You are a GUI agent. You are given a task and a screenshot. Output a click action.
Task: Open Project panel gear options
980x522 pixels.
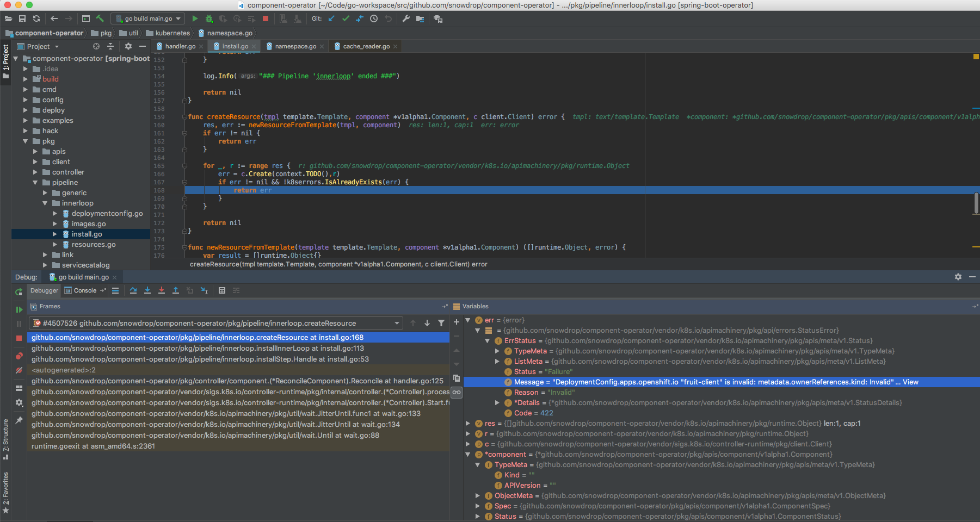click(x=128, y=46)
